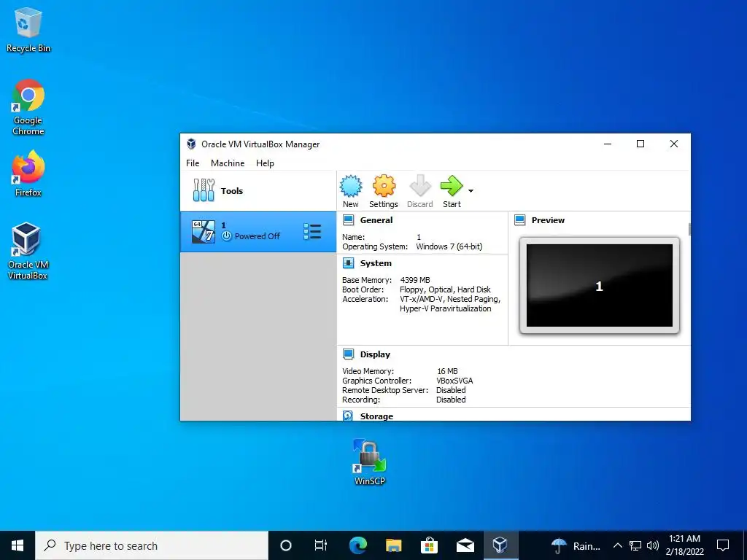Click the New virtual machine icon
The height and width of the screenshot is (560, 747).
pyautogui.click(x=351, y=186)
